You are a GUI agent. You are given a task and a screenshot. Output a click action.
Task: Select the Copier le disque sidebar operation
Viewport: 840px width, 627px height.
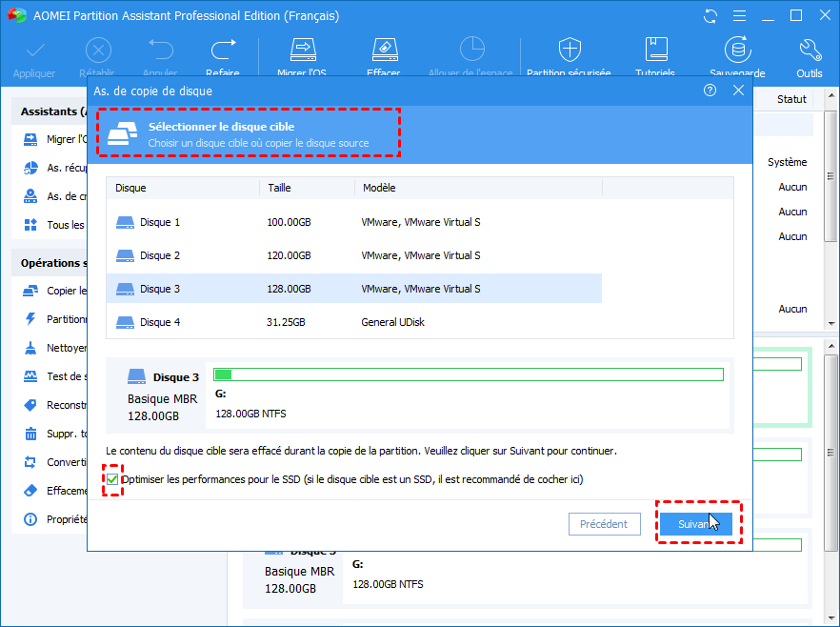pos(55,291)
